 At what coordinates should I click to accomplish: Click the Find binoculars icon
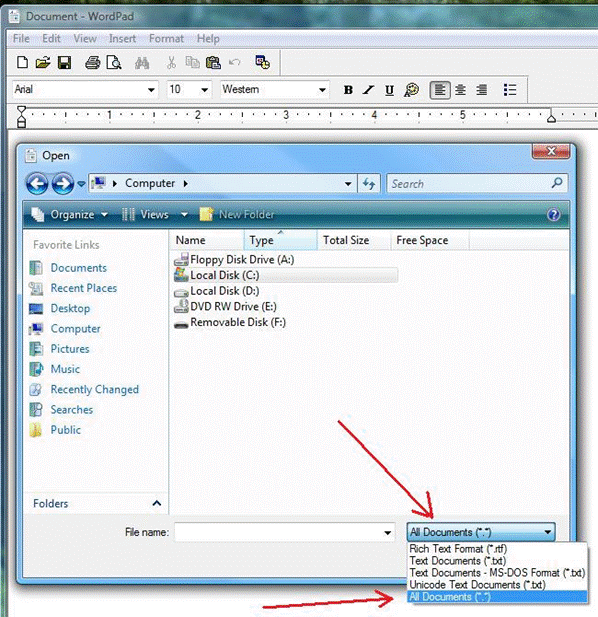[x=142, y=63]
